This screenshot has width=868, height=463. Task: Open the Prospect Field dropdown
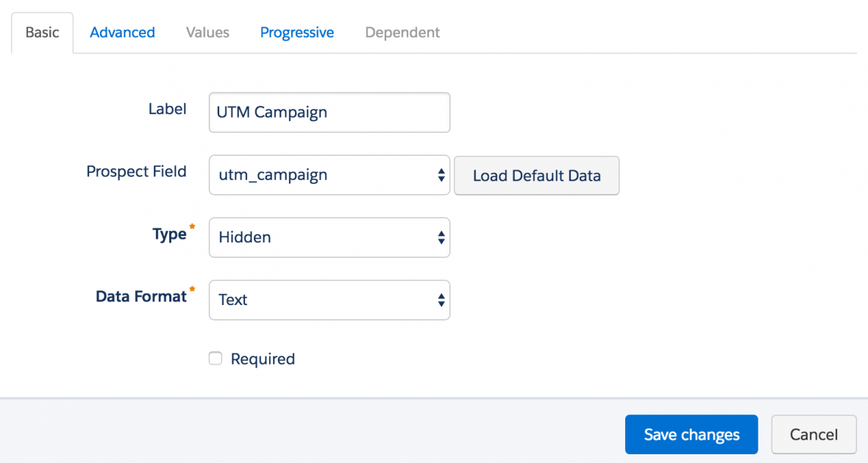pyautogui.click(x=329, y=175)
